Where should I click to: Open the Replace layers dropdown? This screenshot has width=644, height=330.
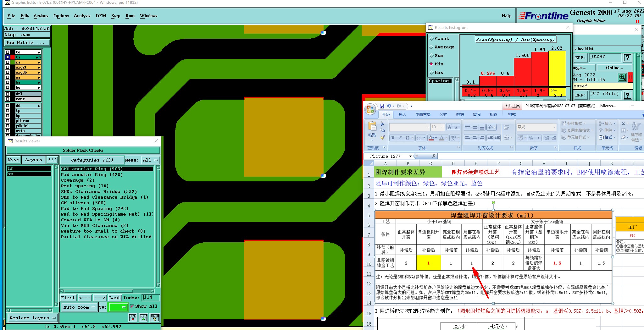coord(32,318)
